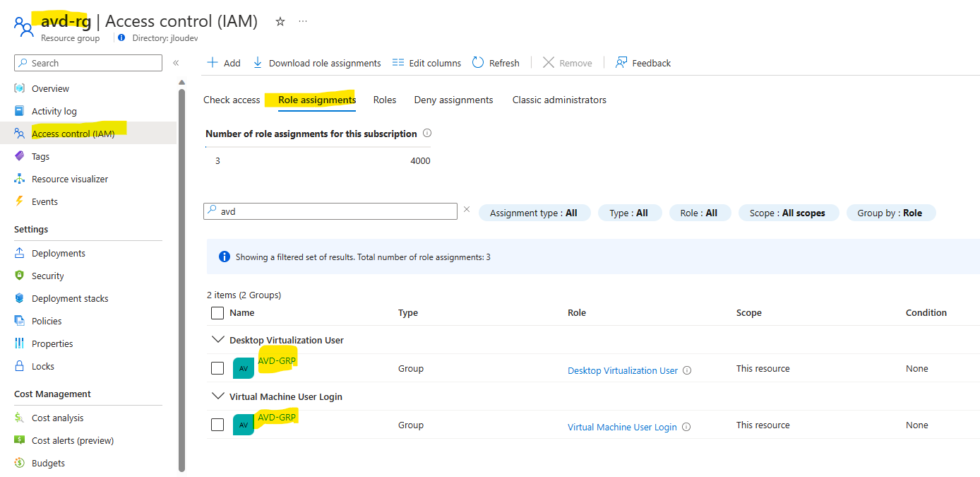The width and height of the screenshot is (980, 477).
Task: Click the Cost alerts (preview) icon
Action: coord(20,440)
